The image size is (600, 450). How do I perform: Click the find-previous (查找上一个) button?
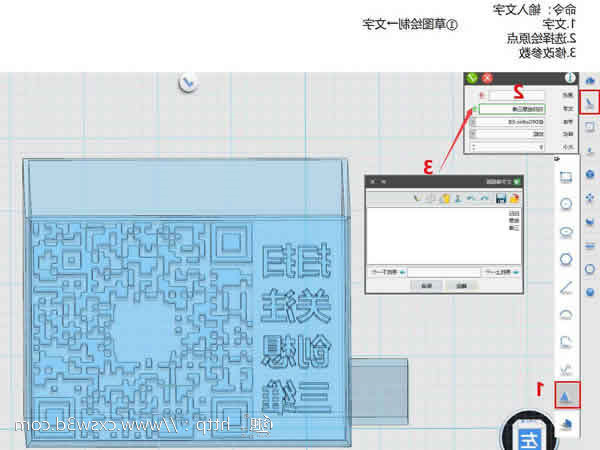(x=502, y=272)
